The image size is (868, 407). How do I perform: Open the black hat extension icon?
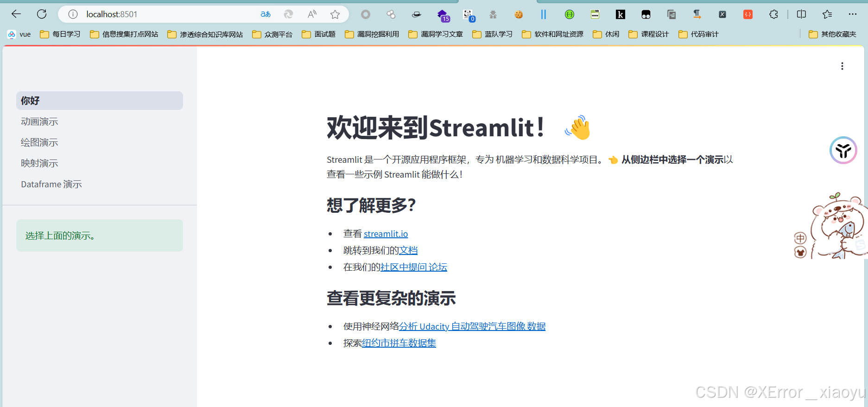[x=417, y=15]
